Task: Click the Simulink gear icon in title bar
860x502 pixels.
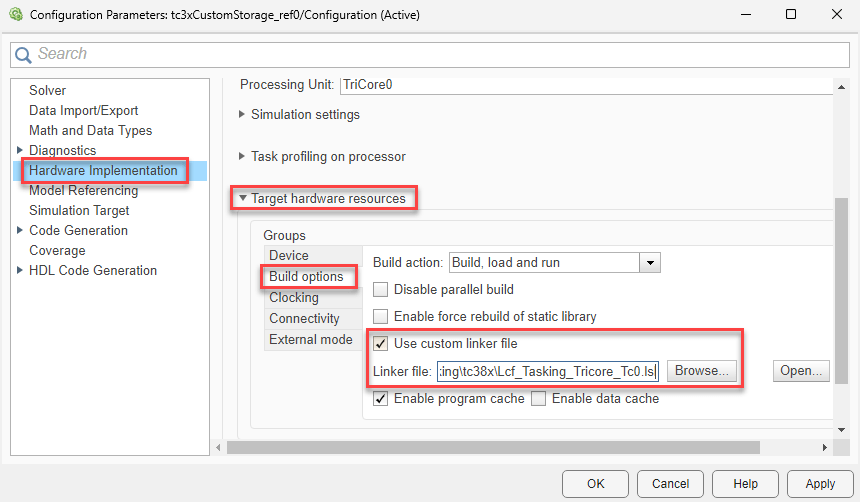Action: click(x=14, y=15)
